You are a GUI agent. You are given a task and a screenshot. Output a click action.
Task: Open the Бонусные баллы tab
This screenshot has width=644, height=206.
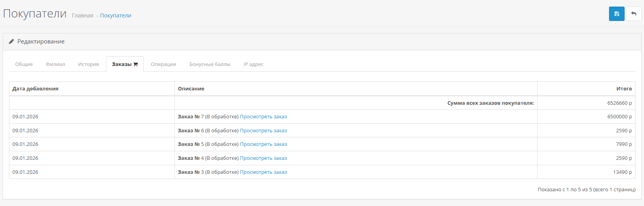click(x=210, y=64)
